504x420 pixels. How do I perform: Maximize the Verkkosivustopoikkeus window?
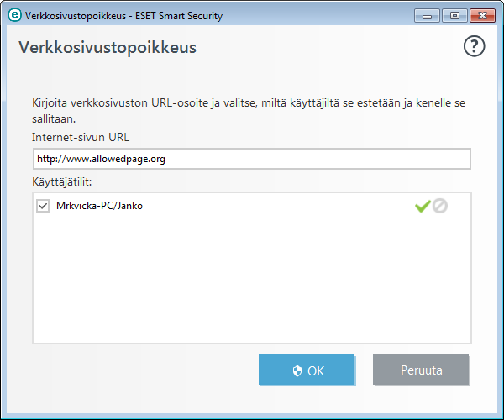pyautogui.click(x=454, y=16)
